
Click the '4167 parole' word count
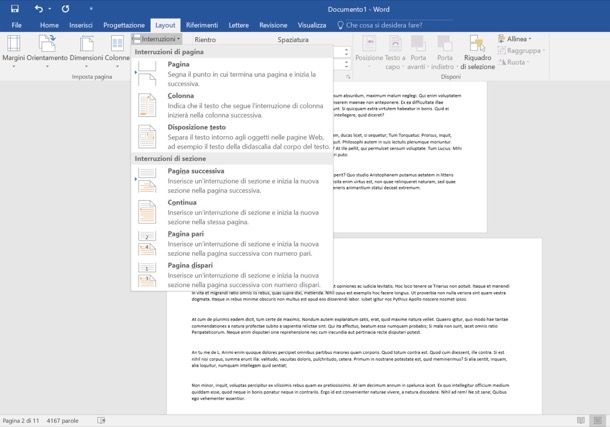(62, 420)
